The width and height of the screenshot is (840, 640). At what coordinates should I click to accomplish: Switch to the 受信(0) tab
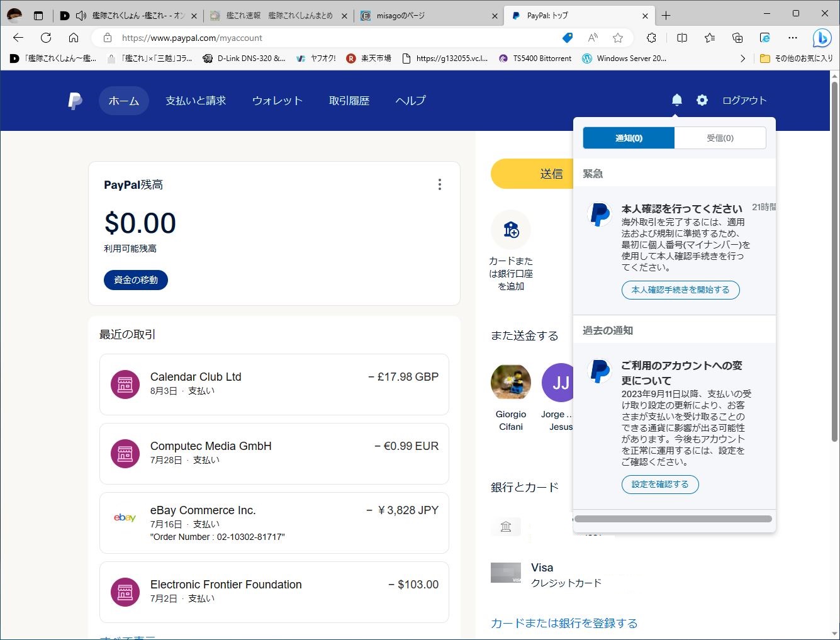tap(720, 138)
